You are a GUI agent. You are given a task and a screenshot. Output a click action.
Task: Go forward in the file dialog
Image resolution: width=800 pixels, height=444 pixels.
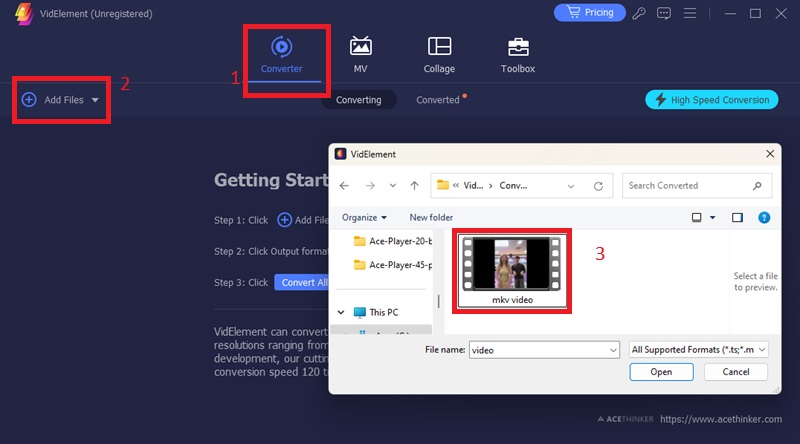370,186
